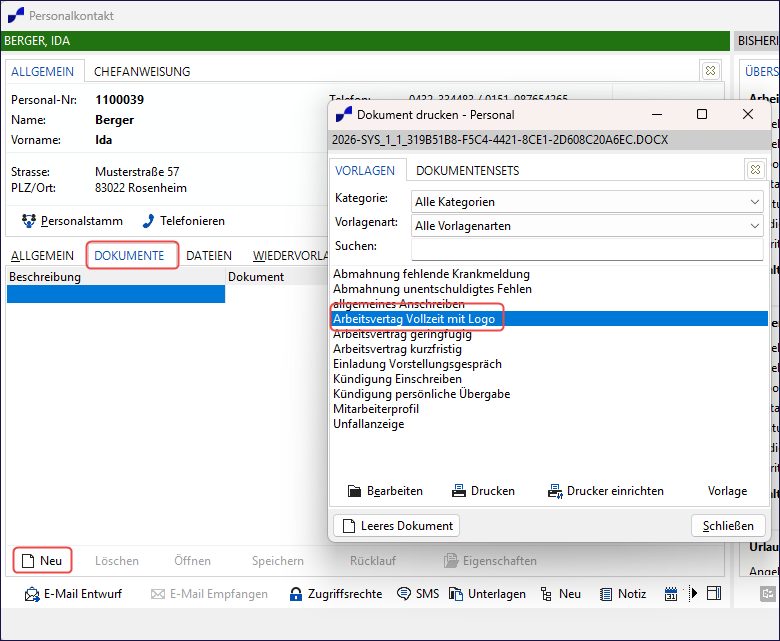780x641 pixels.
Task: Click the Bearbeiten folder icon
Action: [x=355, y=491]
